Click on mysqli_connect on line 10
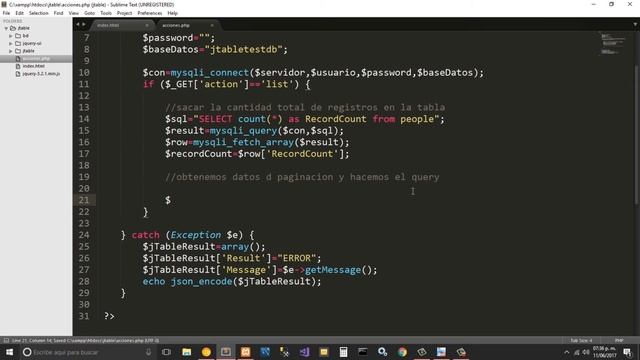This screenshot has height=360, width=640. pos(210,73)
